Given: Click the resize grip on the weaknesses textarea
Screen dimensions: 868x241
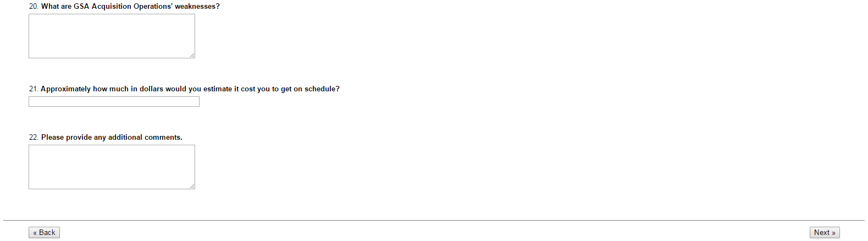Looking at the screenshot, I should click(x=192, y=55).
